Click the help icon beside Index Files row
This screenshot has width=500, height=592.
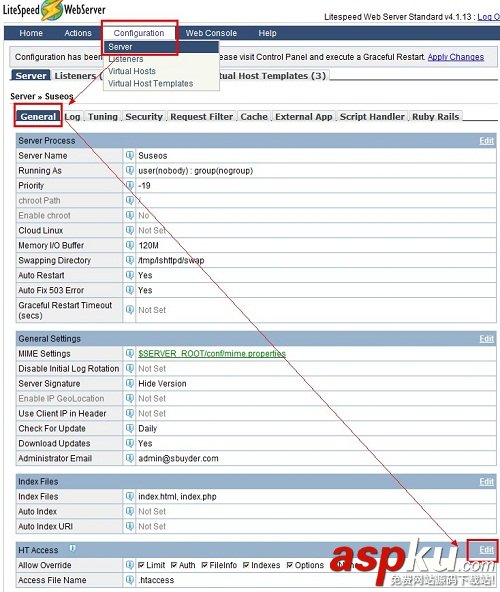tap(130, 496)
